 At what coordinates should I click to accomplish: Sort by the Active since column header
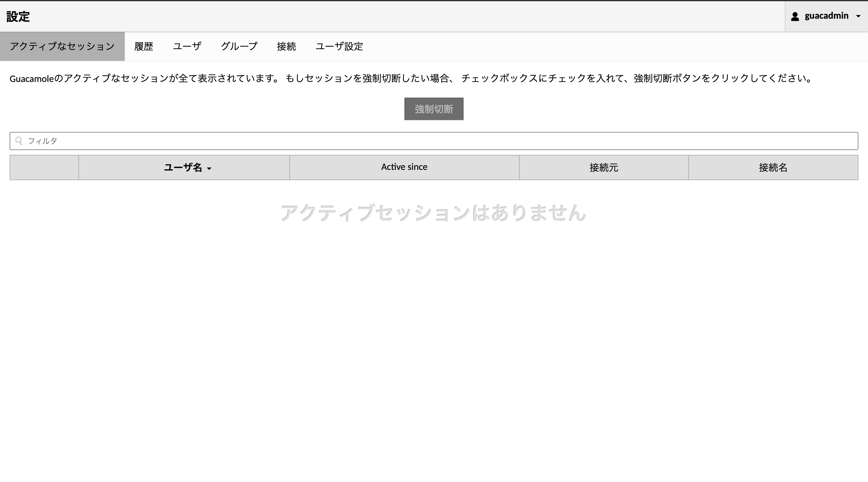pos(404,167)
